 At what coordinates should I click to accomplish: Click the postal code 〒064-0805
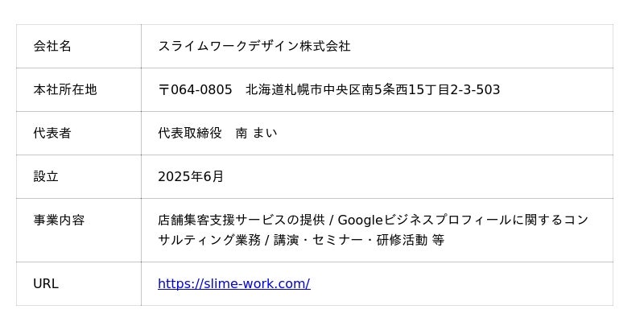[x=195, y=89]
